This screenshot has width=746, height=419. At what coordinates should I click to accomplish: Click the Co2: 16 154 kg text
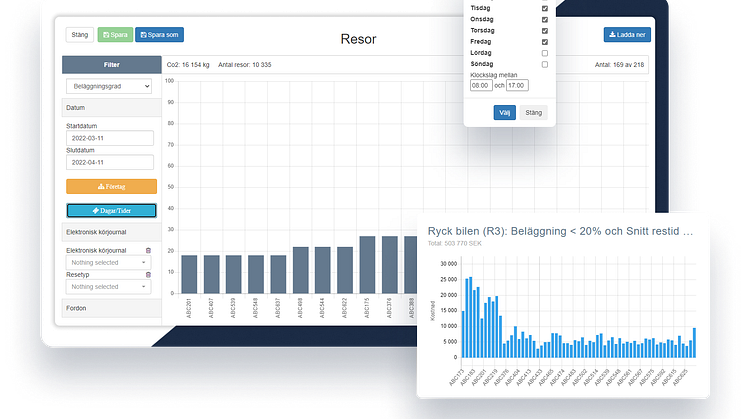tap(188, 65)
